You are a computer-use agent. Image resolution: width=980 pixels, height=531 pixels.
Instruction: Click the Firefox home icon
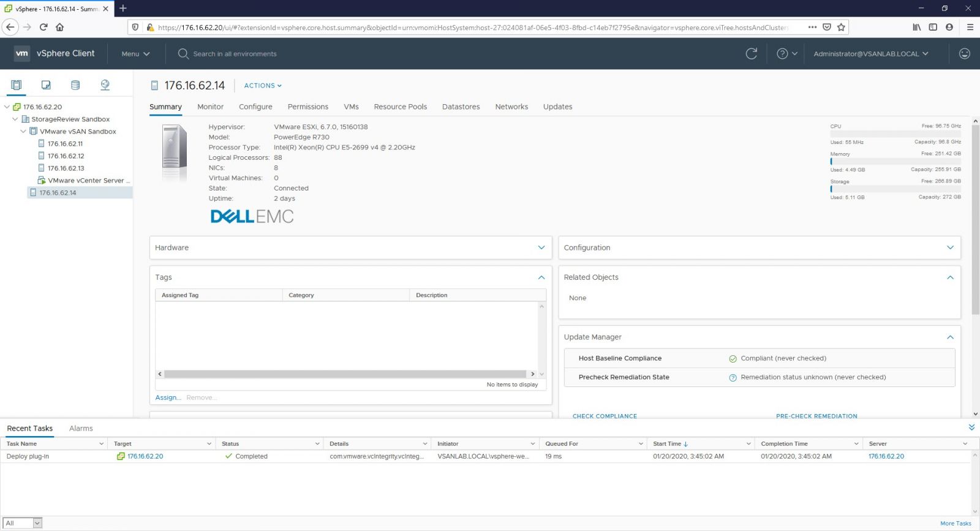tap(59, 27)
